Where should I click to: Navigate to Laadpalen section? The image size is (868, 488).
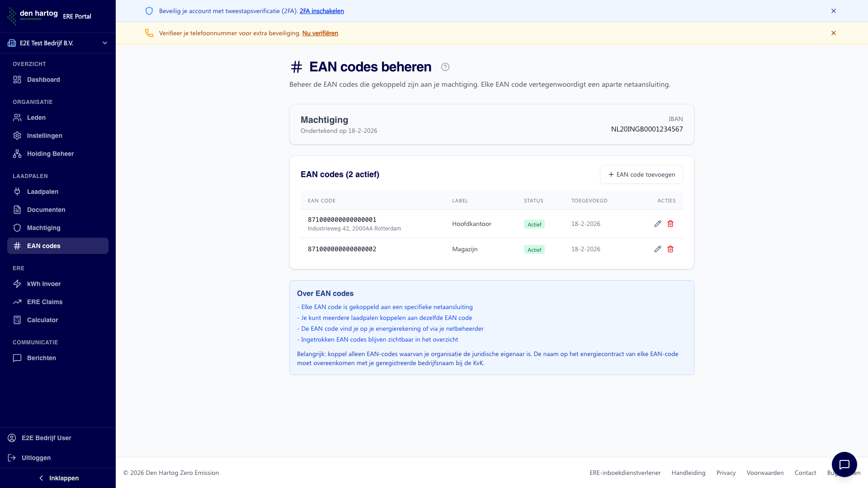coord(42,192)
